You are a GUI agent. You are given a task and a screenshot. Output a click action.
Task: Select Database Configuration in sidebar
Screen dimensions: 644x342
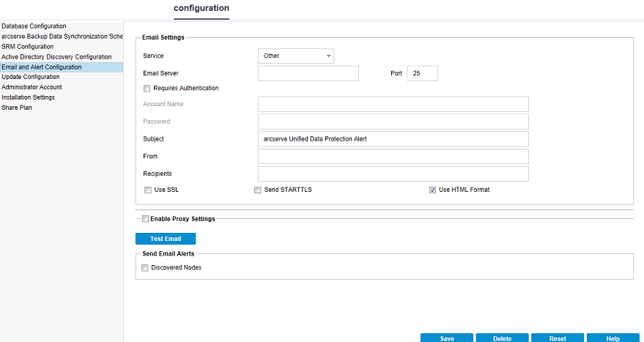(34, 26)
